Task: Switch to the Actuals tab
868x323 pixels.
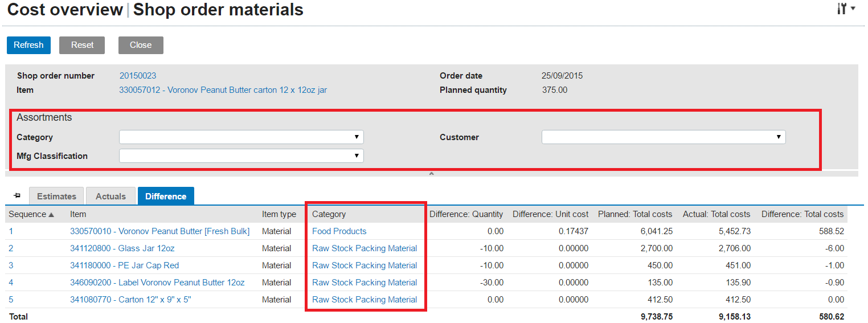Action: click(110, 196)
